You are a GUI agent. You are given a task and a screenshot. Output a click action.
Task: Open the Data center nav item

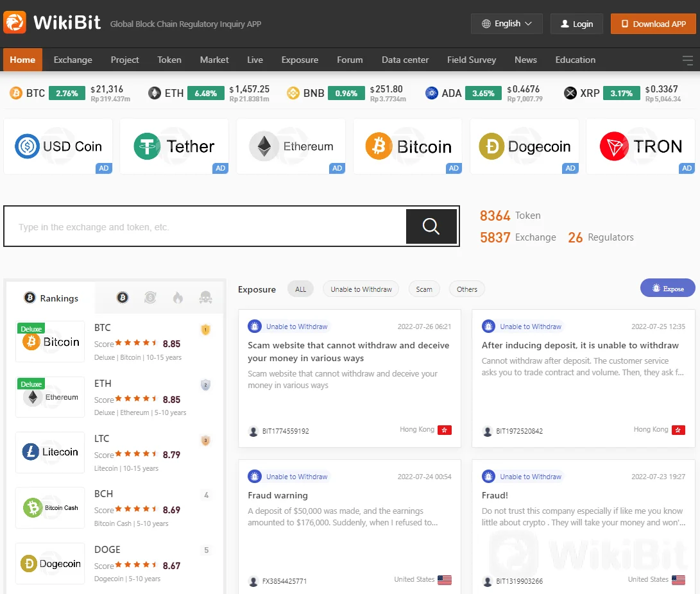405,60
